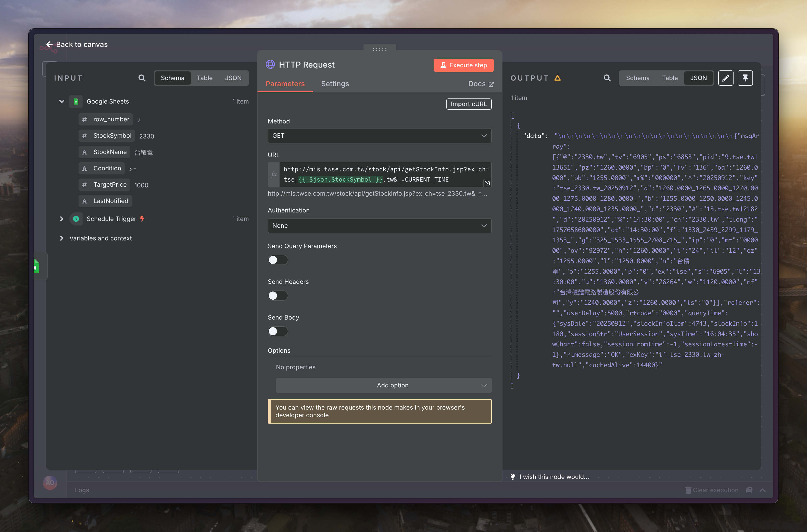Enable Send Query Parameters toggle
Screen dimensions: 807x532
278,260
